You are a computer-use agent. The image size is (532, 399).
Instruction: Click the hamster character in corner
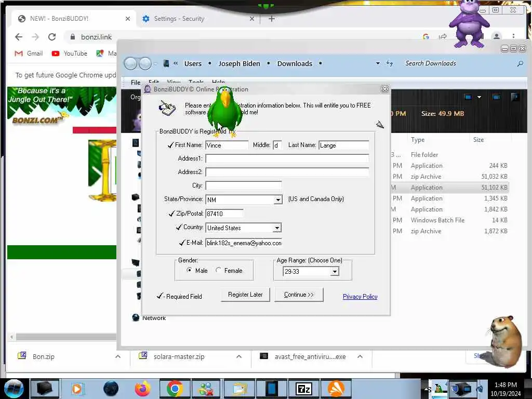coord(505,341)
